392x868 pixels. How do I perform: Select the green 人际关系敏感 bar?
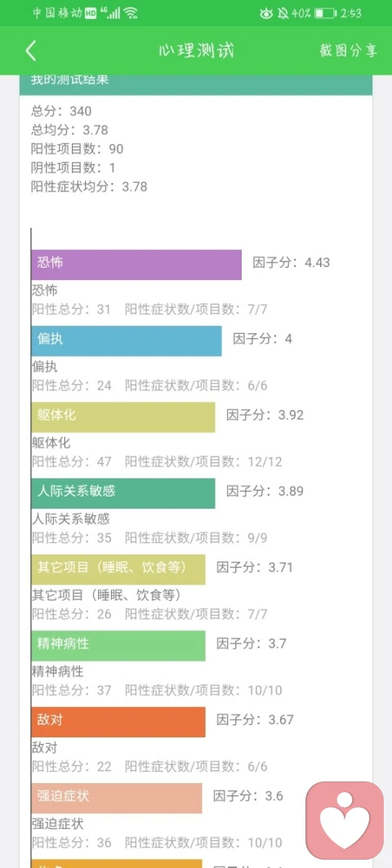pos(123,492)
